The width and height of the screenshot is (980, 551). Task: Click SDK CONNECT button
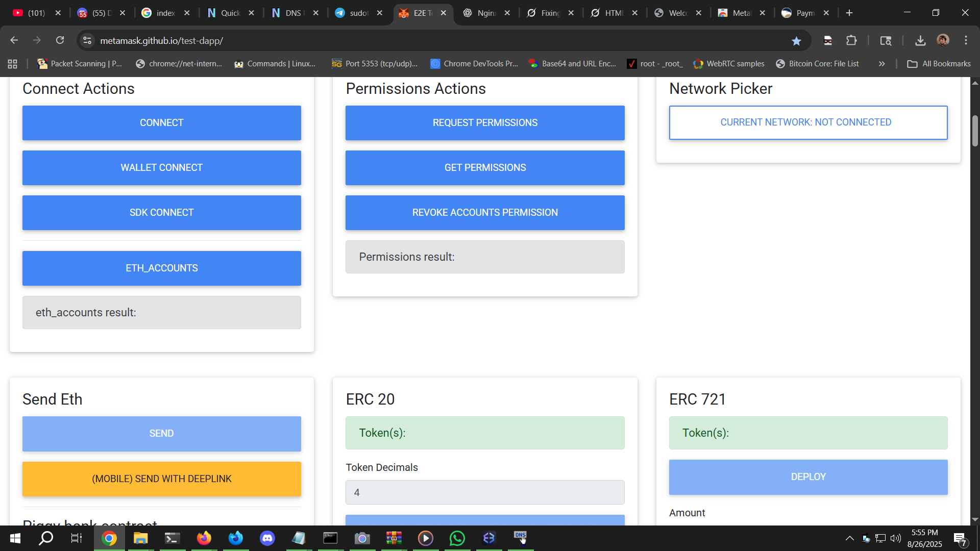tap(162, 213)
